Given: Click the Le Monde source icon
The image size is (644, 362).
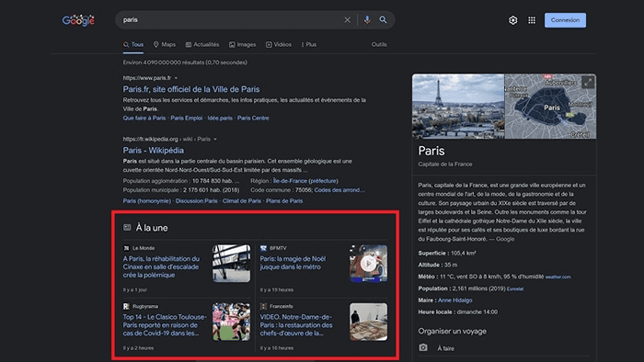Looking at the screenshot, I should click(126, 248).
